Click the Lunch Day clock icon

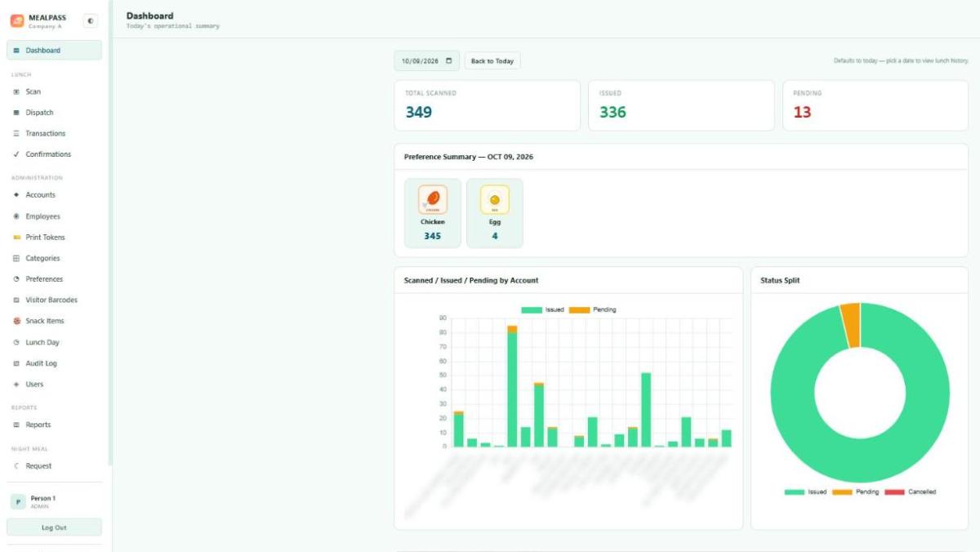coord(16,343)
